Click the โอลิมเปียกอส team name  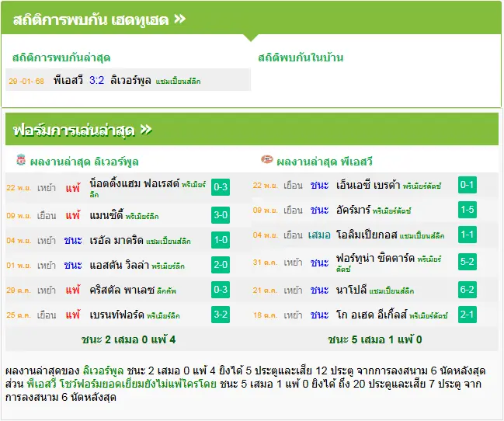click(x=367, y=235)
